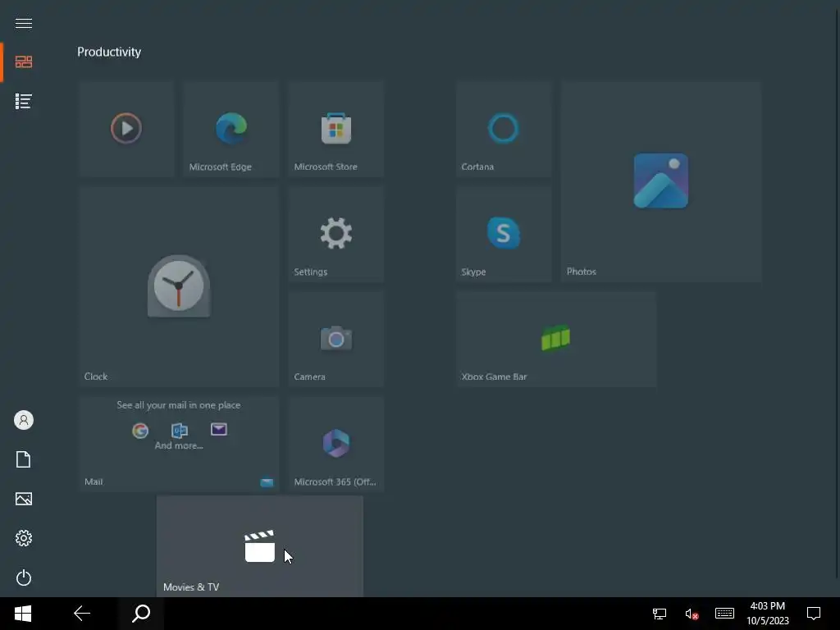Click the network icon in system tray
The width and height of the screenshot is (840, 630).
(x=660, y=614)
